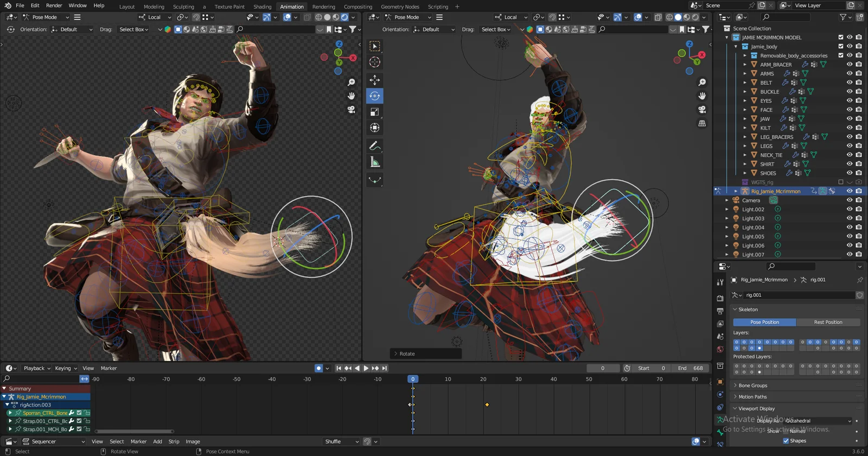Click the orange keyframe diamond near frame 20

[x=487, y=404]
